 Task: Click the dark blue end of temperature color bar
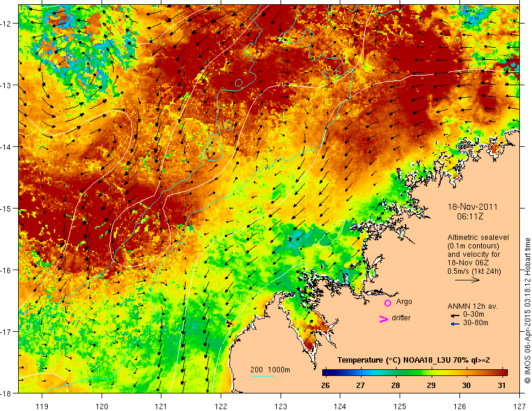tap(326, 372)
